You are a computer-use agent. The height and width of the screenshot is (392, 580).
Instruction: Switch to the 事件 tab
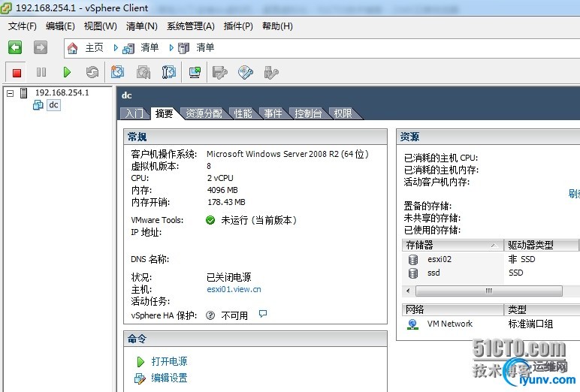click(x=273, y=113)
